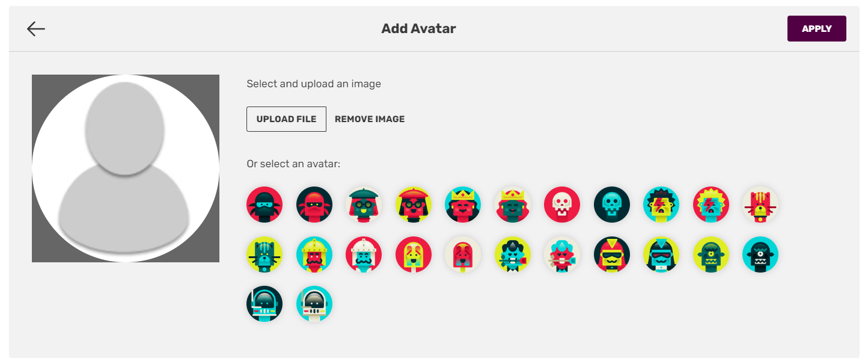This screenshot has width=868, height=364.
Task: Select the green cyclops avatar on yellow-green
Action: [x=711, y=254]
